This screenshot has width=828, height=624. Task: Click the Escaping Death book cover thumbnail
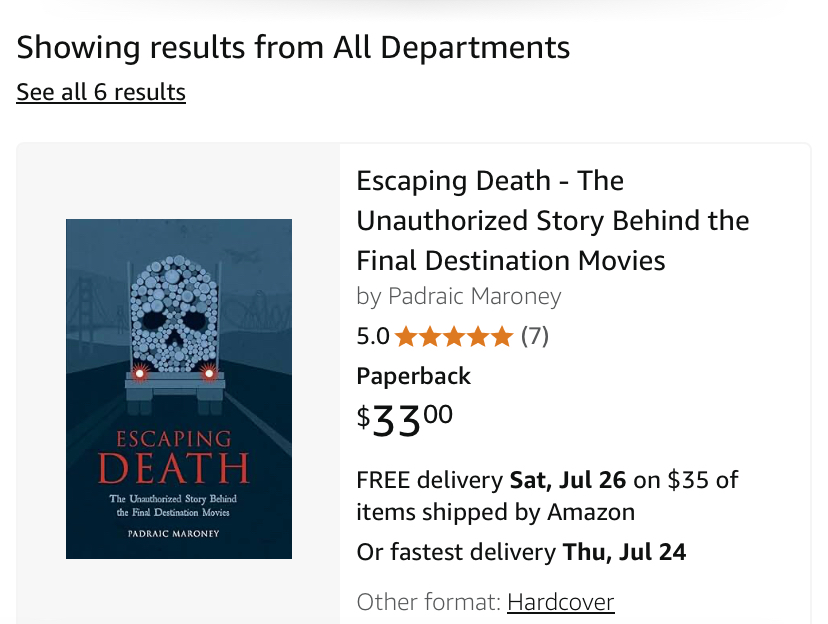[x=179, y=389]
